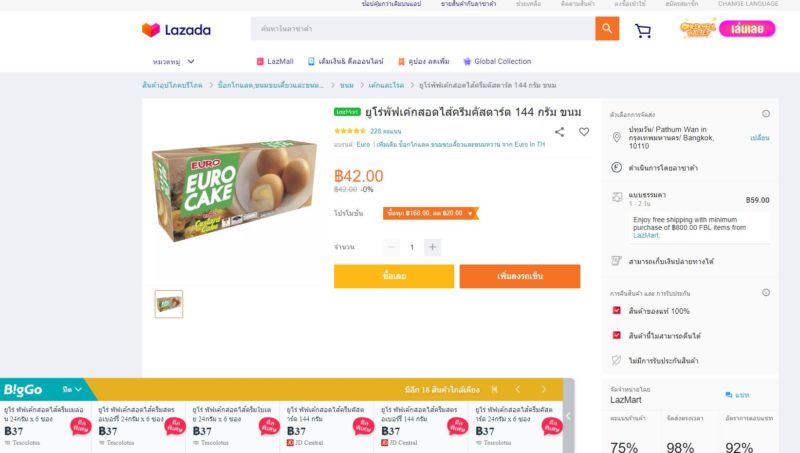Expand the BigGo dropdown chevron
The width and height of the screenshot is (800, 453).
coord(78,389)
